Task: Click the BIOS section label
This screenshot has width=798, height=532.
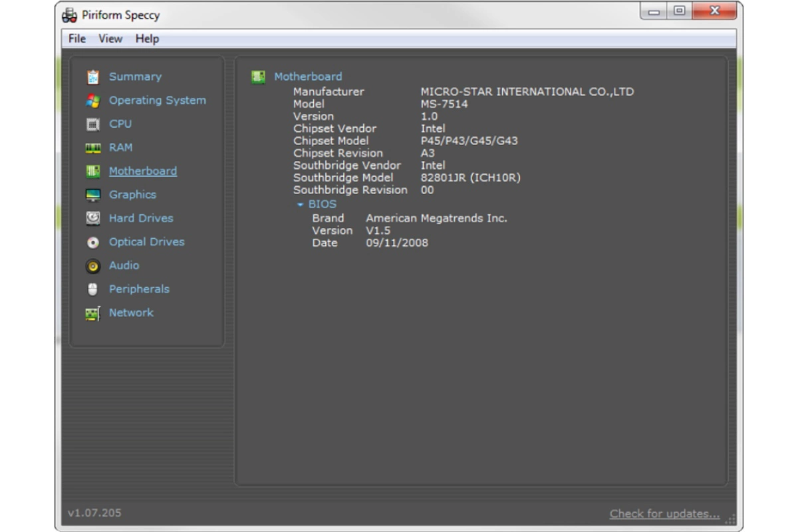Action: point(323,204)
